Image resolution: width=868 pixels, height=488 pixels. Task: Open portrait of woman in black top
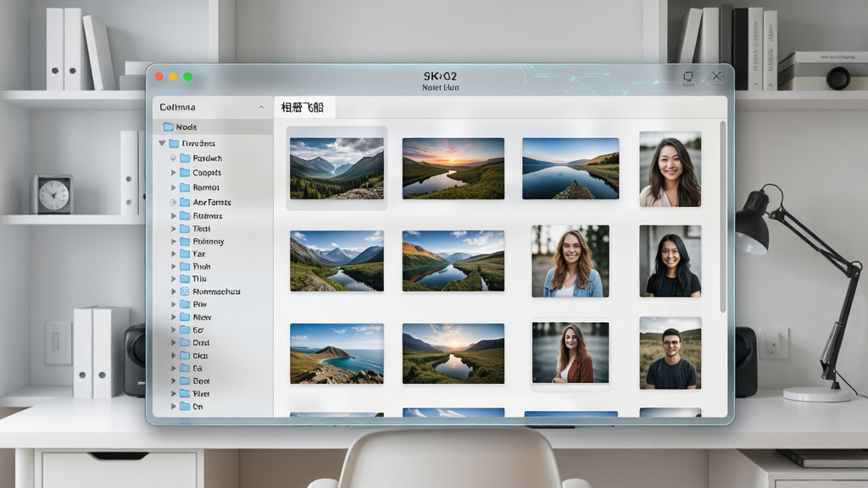click(x=670, y=261)
